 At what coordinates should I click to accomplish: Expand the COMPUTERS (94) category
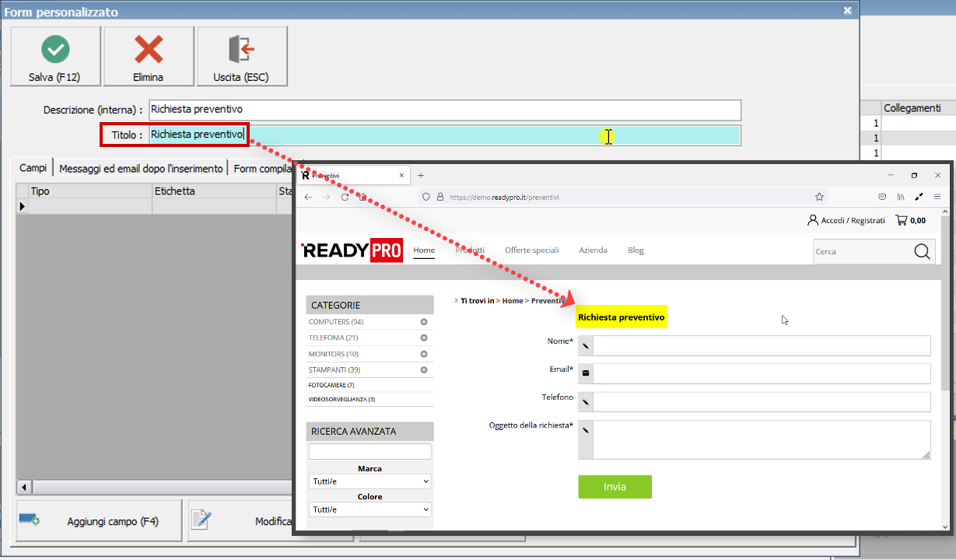(x=424, y=322)
